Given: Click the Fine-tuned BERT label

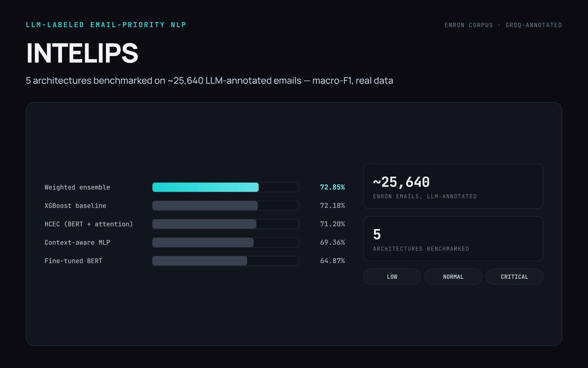Looking at the screenshot, I should point(73,261).
